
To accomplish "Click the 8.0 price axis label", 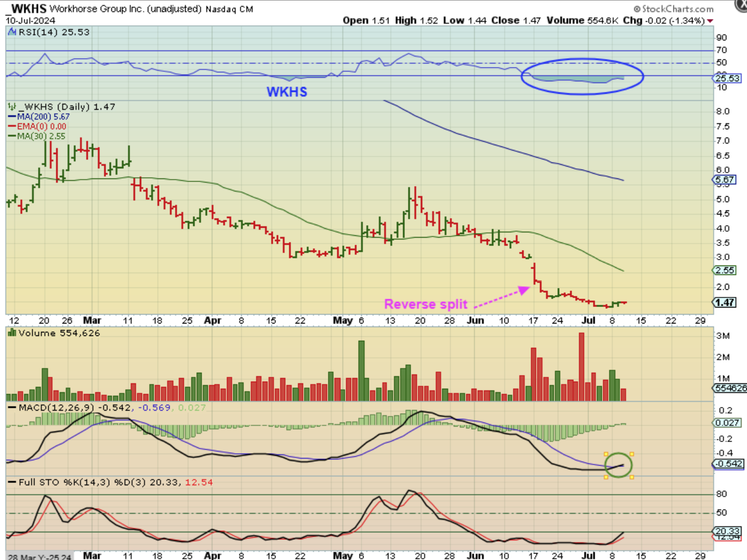I will pos(722,111).
